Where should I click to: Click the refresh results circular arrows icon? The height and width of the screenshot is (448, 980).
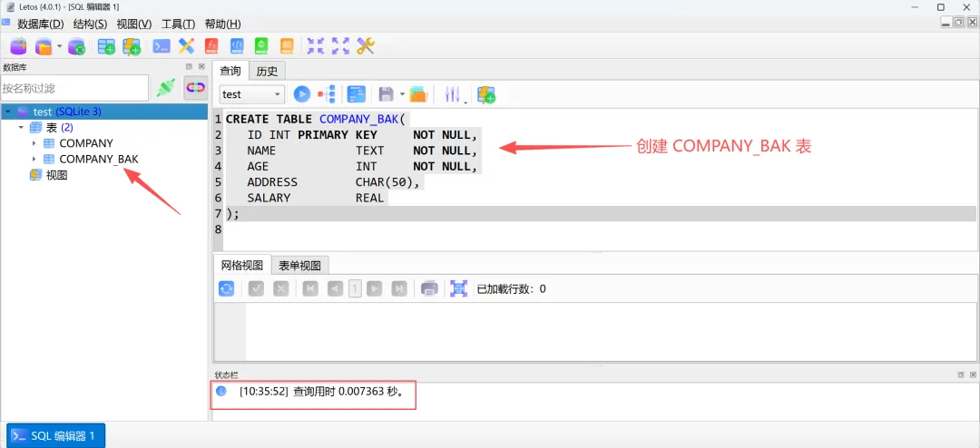click(226, 288)
